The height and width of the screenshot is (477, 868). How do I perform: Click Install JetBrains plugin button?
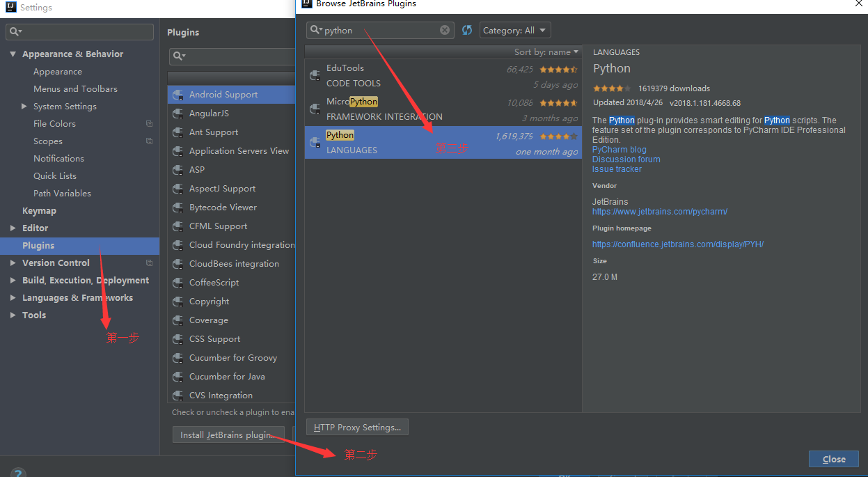(228, 435)
